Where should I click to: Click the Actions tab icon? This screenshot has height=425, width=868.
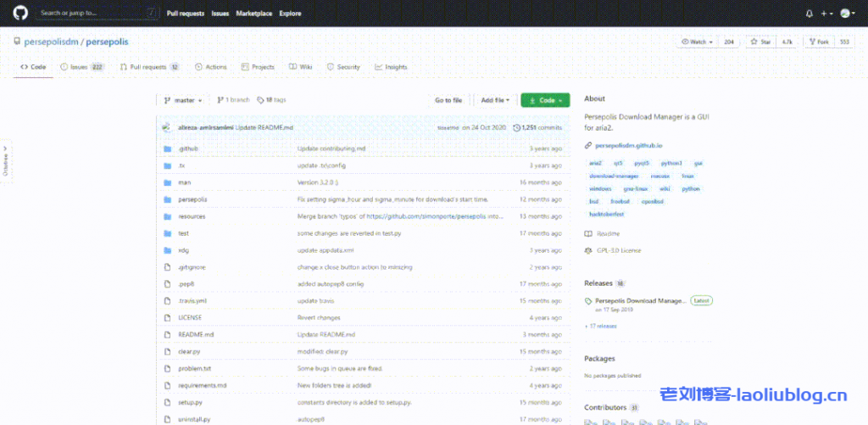tap(198, 67)
